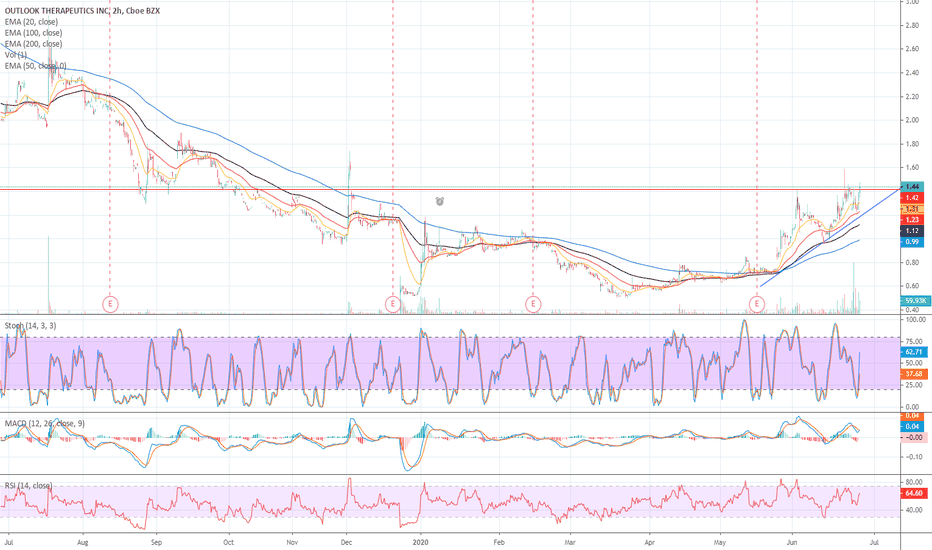Click the Dec label on time axis
932x550 pixels.
coord(347,542)
